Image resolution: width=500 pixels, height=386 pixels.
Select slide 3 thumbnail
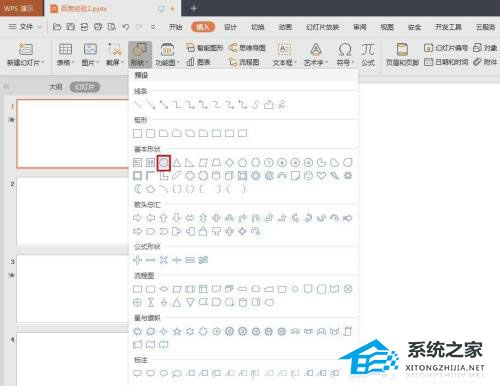coord(73,289)
